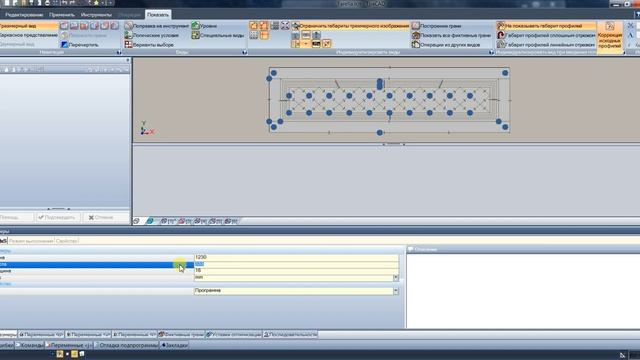The width and height of the screenshot is (640, 360).
Task: Open the Отладка подпрограммы panel tab
Action: [x=126, y=345]
